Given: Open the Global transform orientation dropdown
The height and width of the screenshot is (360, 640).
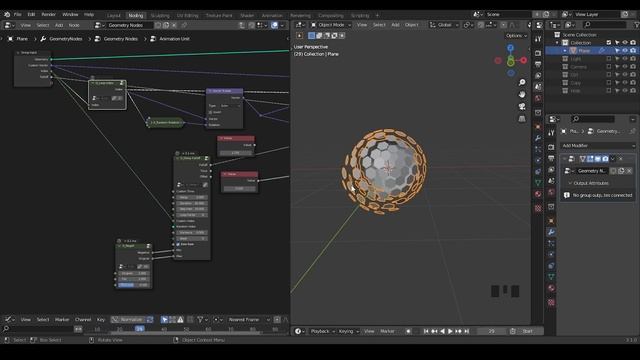Looking at the screenshot, I should (x=444, y=25).
